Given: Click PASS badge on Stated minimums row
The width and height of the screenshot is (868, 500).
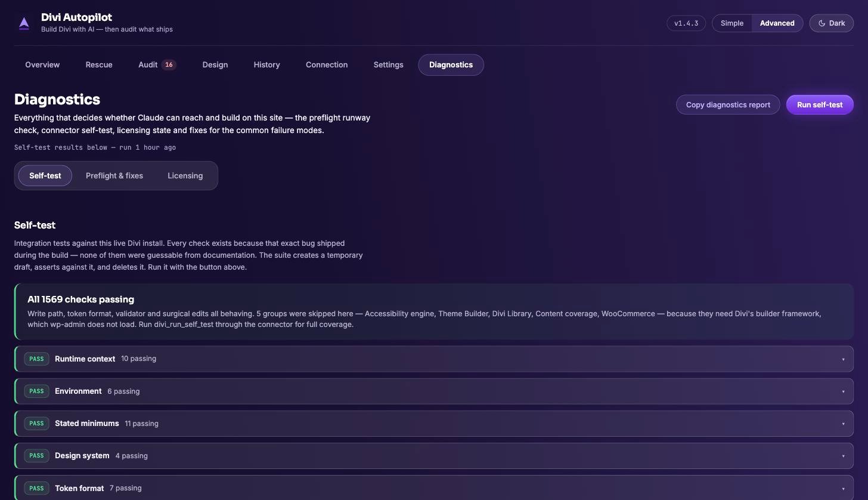Looking at the screenshot, I should (x=36, y=423).
